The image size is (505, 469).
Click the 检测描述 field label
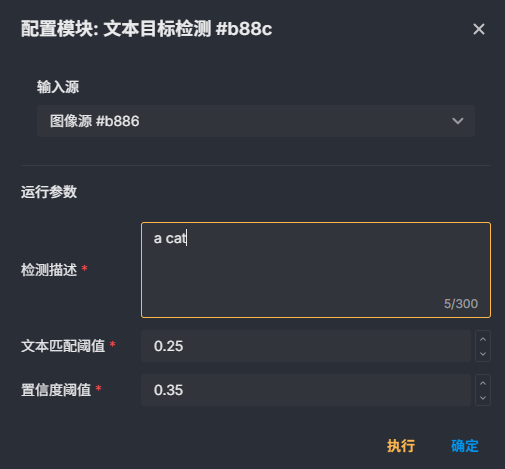(49, 270)
